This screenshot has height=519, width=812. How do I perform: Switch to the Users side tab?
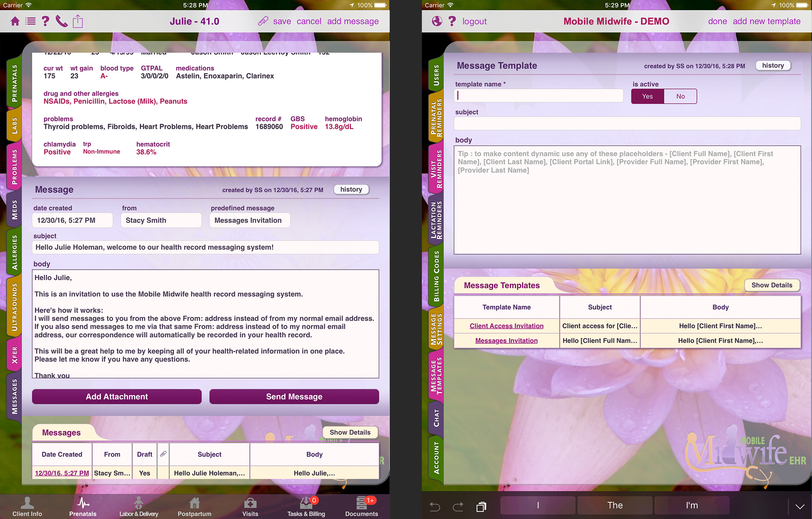click(436, 75)
